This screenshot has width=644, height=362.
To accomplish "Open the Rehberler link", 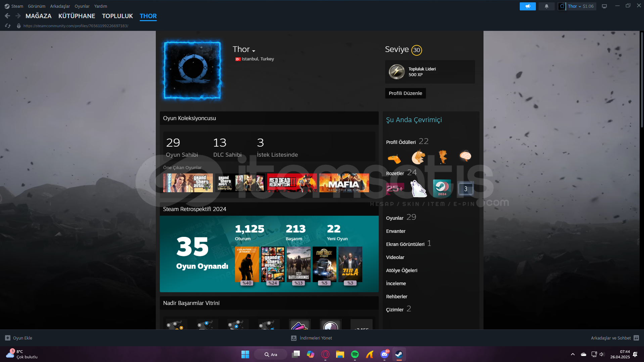I will click(x=397, y=297).
